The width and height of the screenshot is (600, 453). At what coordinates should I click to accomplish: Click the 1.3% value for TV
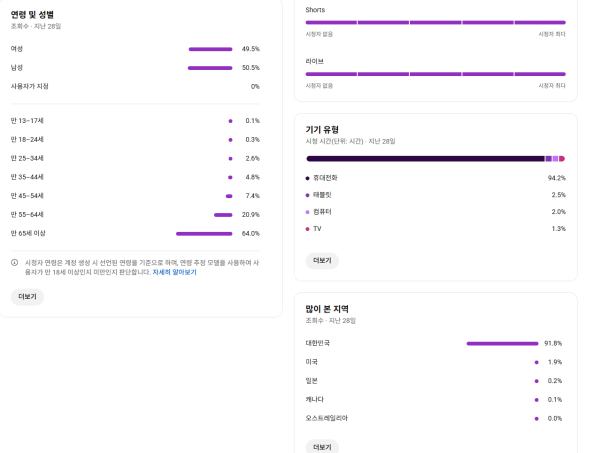[x=559, y=228]
